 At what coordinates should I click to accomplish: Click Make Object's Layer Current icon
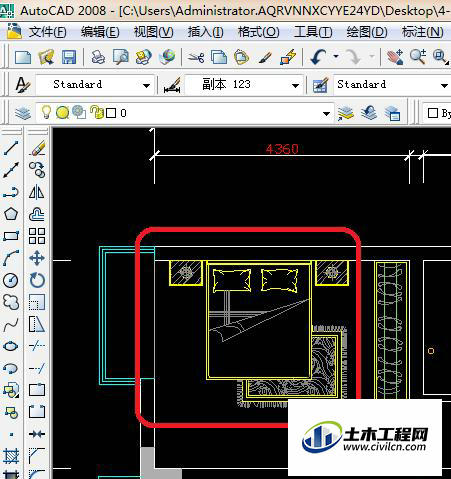click(346, 113)
